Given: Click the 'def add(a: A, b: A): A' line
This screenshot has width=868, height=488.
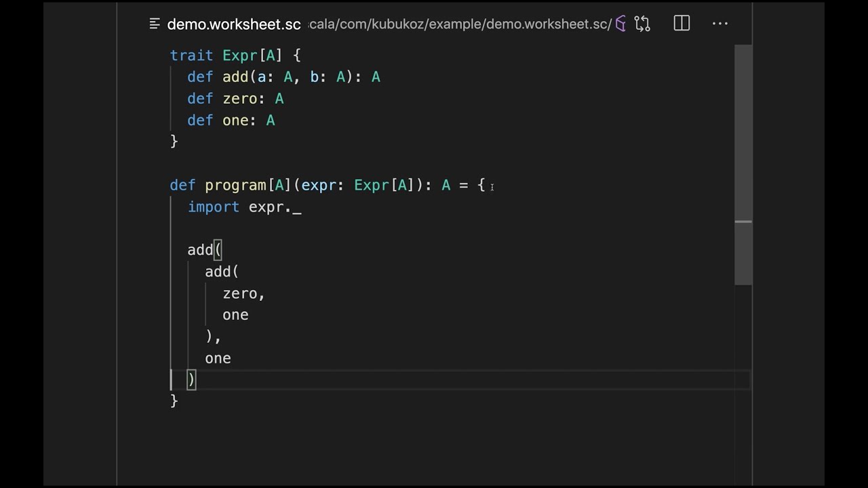Looking at the screenshot, I should tap(283, 77).
